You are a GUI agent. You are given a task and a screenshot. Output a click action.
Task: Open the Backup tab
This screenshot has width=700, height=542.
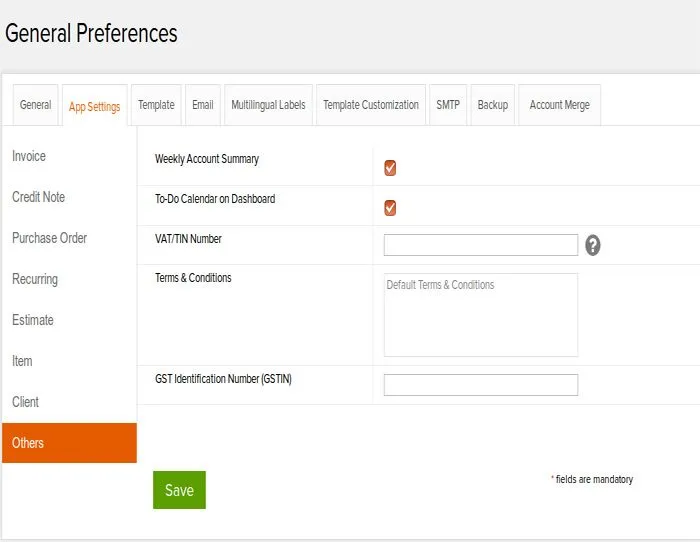pyautogui.click(x=492, y=105)
